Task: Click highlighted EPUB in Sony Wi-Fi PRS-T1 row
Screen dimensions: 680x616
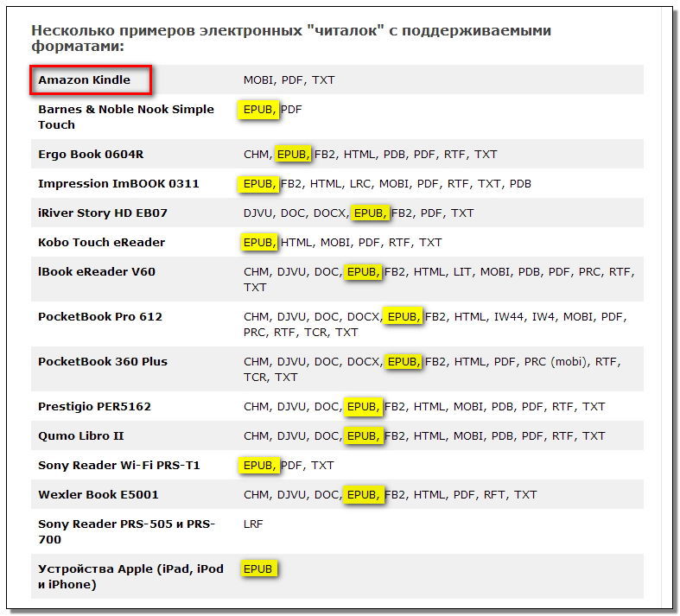Action: (x=258, y=466)
